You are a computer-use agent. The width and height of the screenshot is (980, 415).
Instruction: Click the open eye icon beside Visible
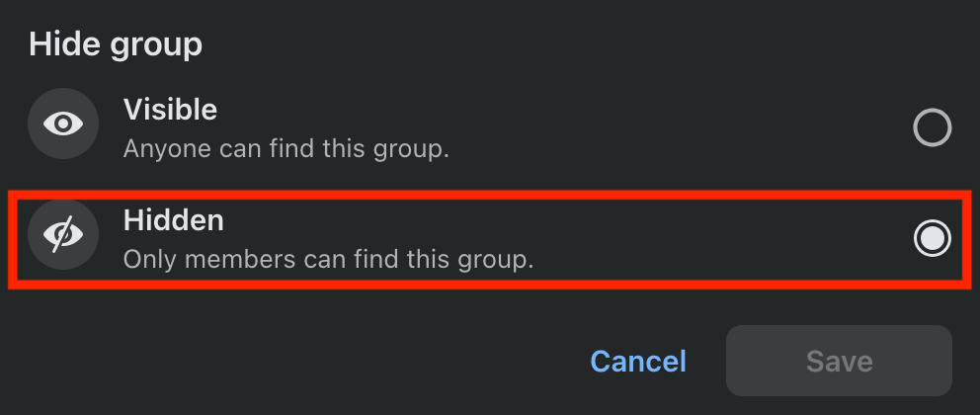coord(64,124)
